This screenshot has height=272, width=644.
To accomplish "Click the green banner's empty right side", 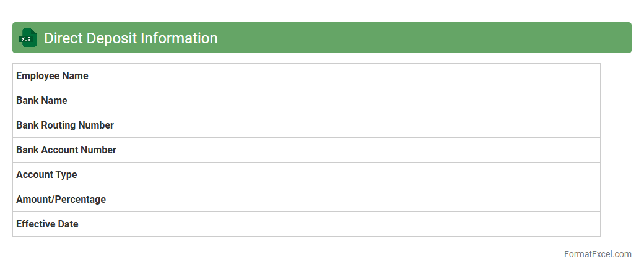I will click(433, 38).
